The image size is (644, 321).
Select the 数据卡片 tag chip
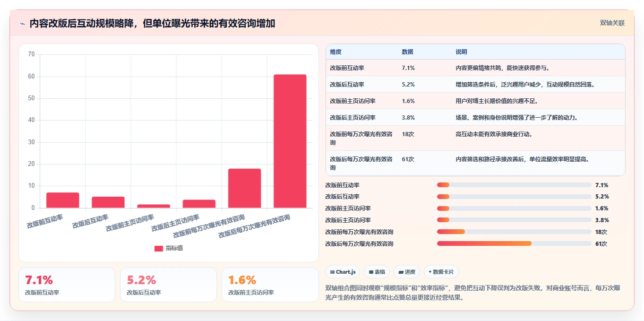click(x=441, y=272)
